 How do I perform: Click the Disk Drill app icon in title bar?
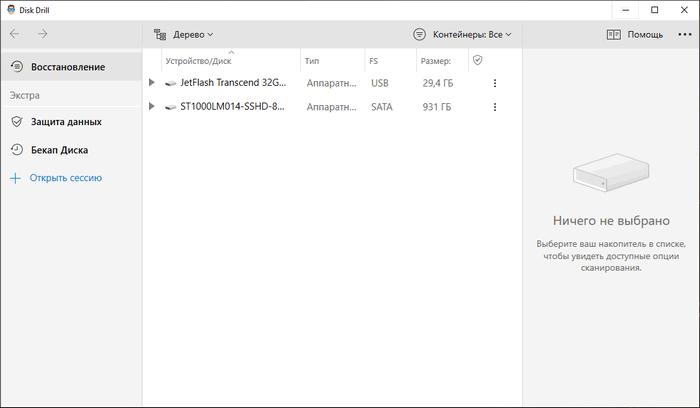point(11,9)
